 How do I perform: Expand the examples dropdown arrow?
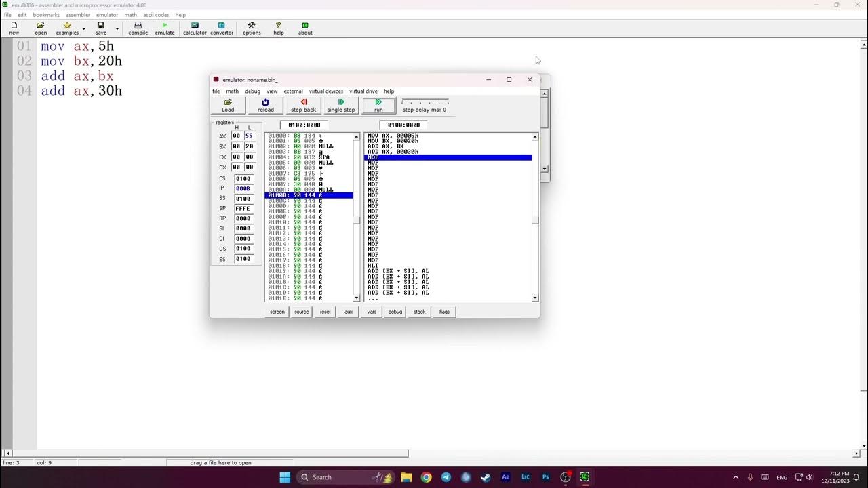point(84,28)
